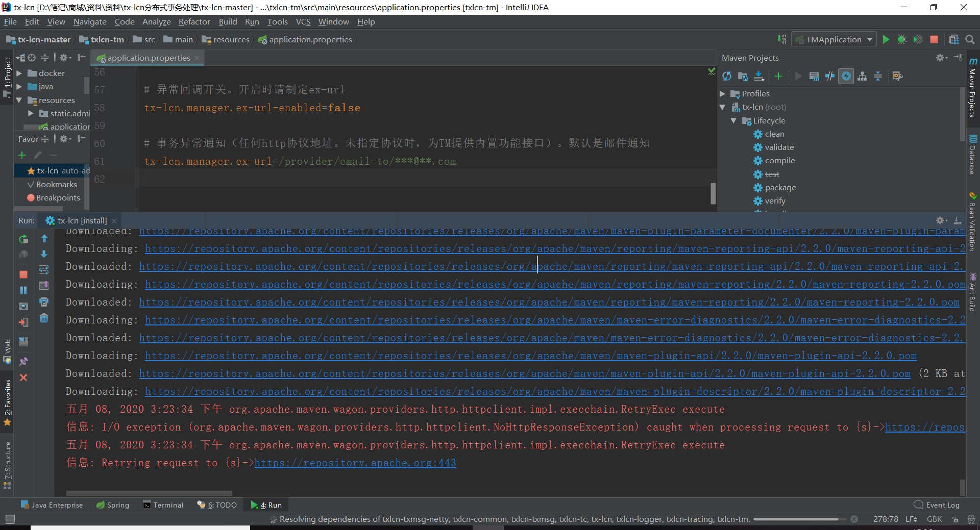Close the application.properties editor tab
This screenshot has height=530, width=980.
[x=197, y=58]
